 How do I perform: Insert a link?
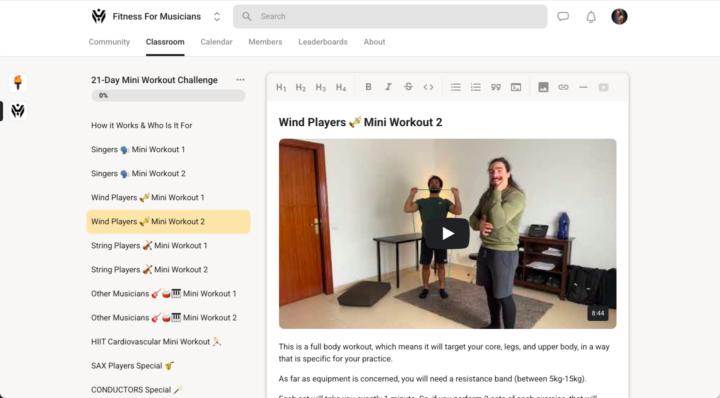[x=563, y=87]
